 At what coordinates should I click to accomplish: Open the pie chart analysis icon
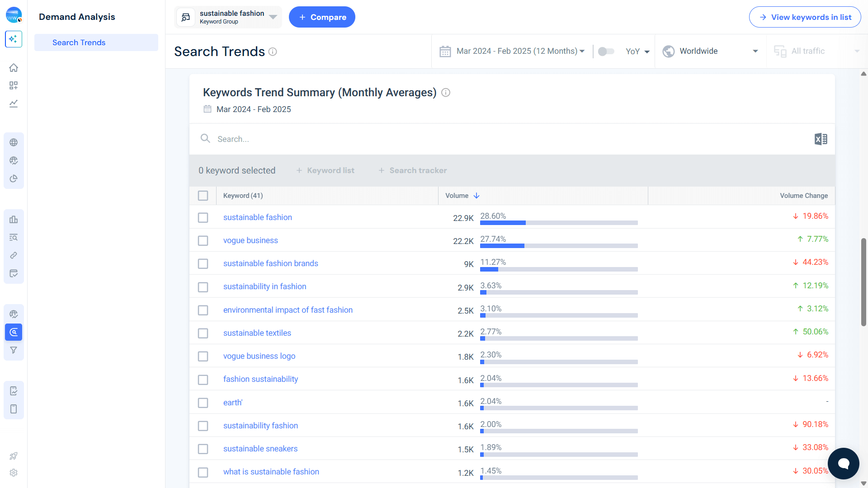click(14, 178)
